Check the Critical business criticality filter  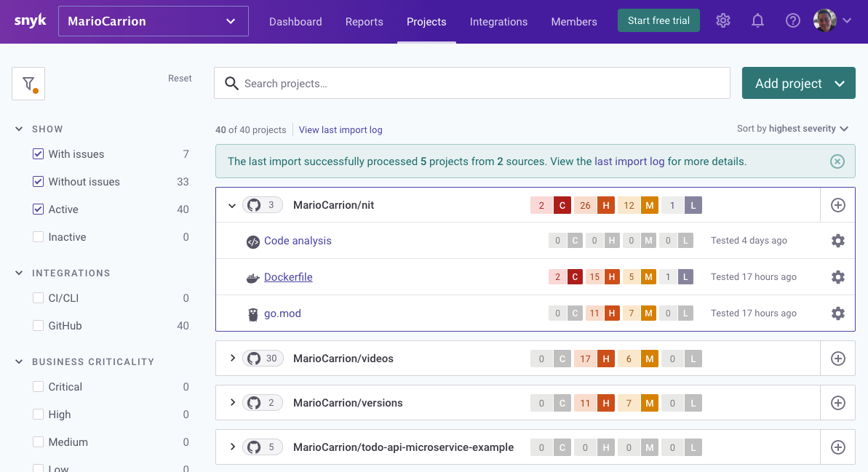click(38, 386)
